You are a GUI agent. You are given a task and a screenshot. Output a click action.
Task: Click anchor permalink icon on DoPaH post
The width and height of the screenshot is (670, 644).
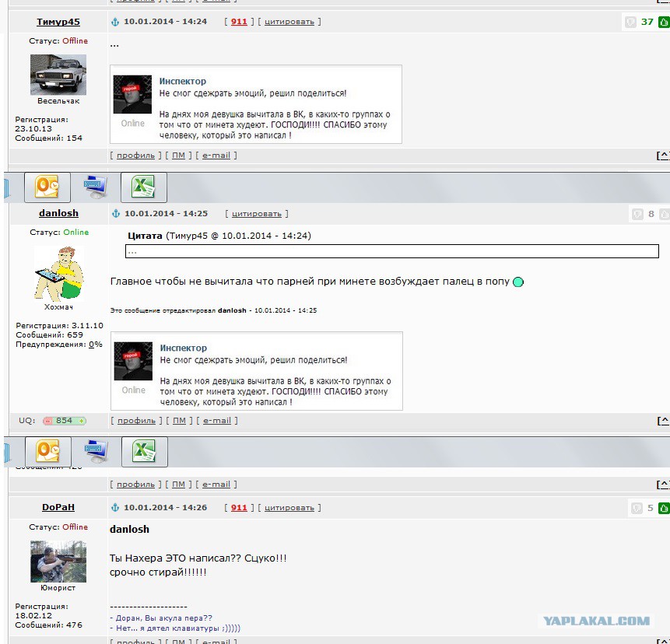point(115,507)
